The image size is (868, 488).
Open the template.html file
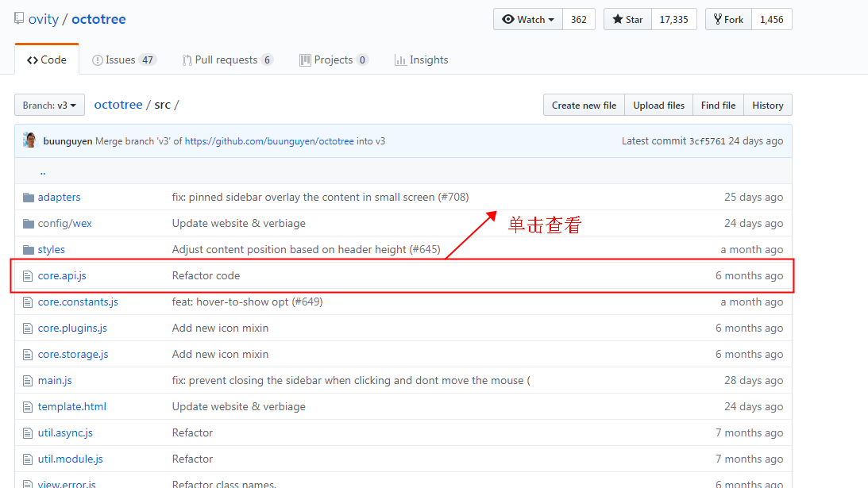pos(72,406)
